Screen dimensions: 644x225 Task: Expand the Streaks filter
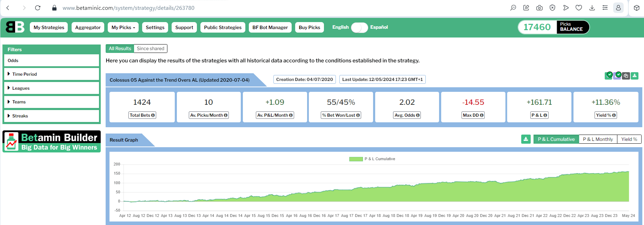tap(52, 116)
